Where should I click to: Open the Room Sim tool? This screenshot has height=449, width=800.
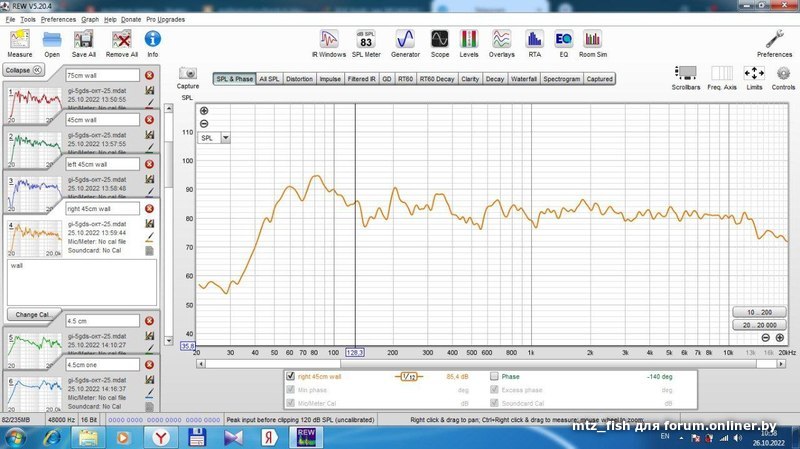point(592,39)
